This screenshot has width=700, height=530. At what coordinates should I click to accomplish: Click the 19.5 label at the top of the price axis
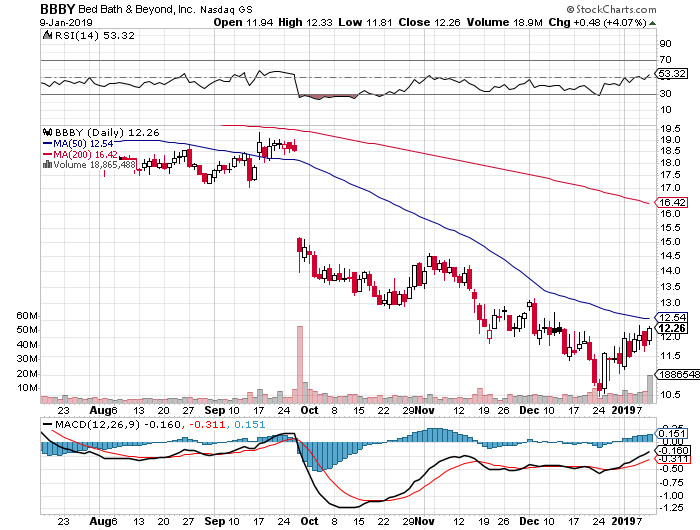(x=670, y=129)
